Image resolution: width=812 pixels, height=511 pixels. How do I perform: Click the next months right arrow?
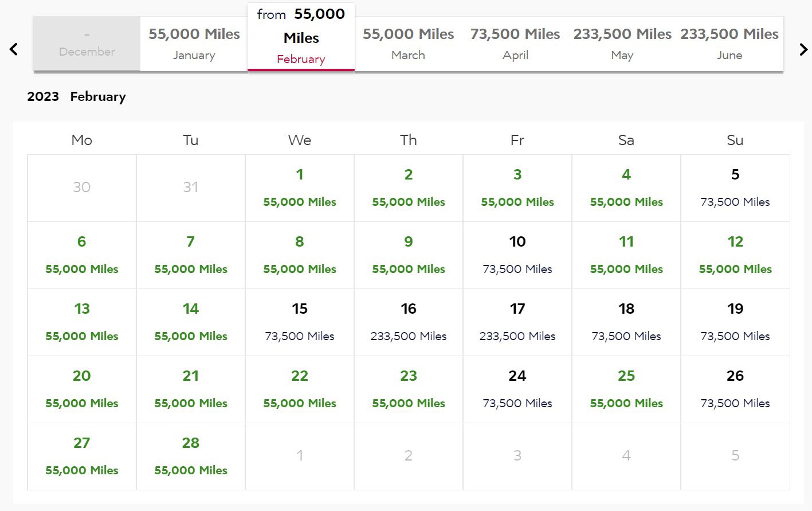(x=803, y=49)
